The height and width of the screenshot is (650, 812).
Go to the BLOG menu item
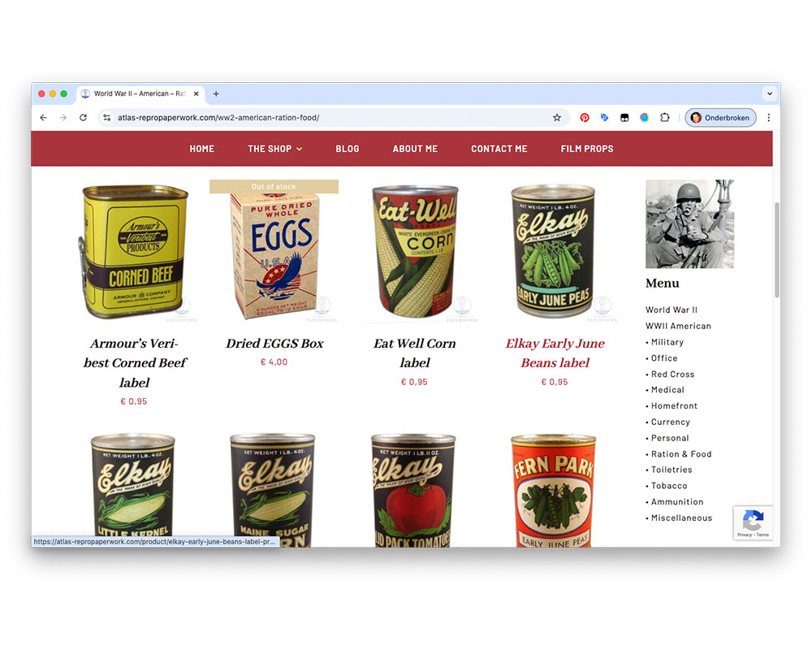(347, 149)
